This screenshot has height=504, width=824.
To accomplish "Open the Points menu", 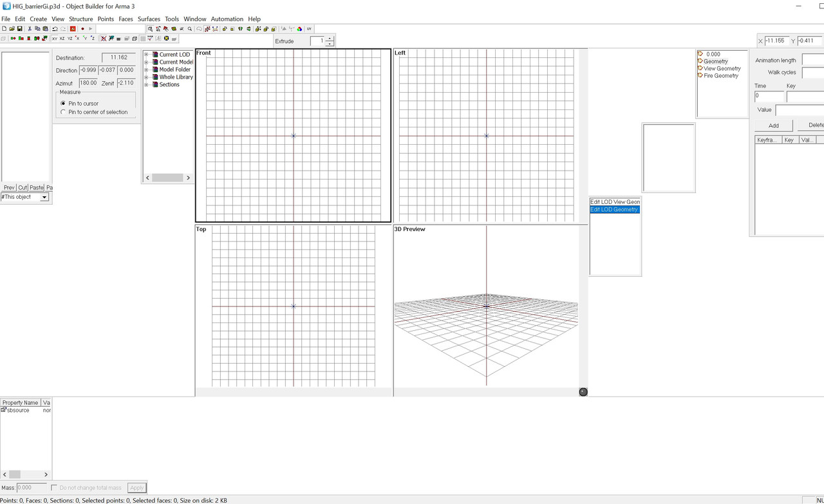I will 106,19.
